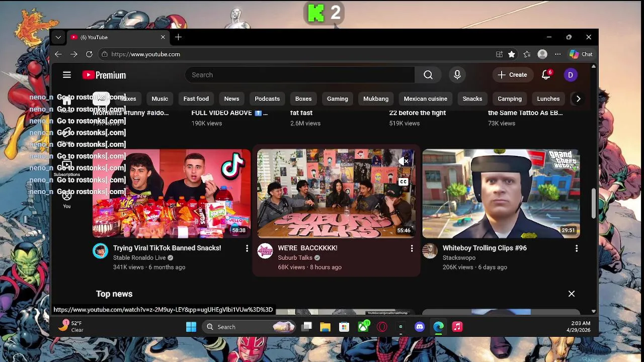The height and width of the screenshot is (362, 644).
Task: Click the '22 before the fight' title
Action: 418,113
